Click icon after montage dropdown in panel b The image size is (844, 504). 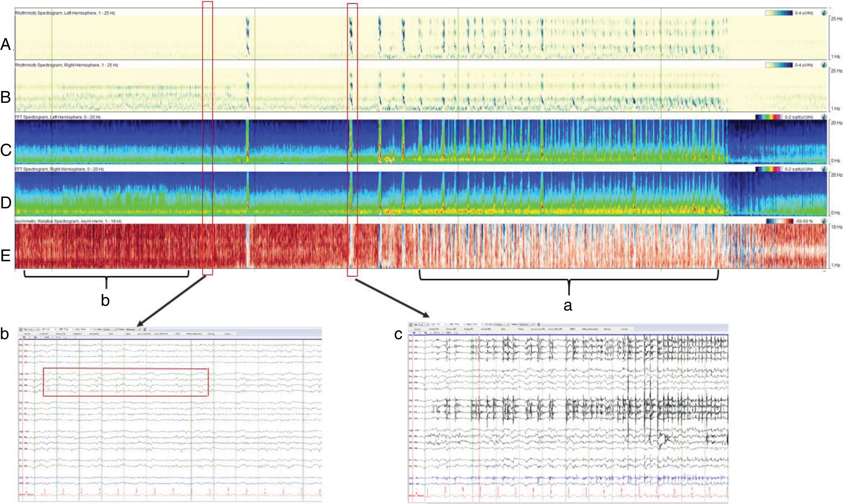coord(145,330)
